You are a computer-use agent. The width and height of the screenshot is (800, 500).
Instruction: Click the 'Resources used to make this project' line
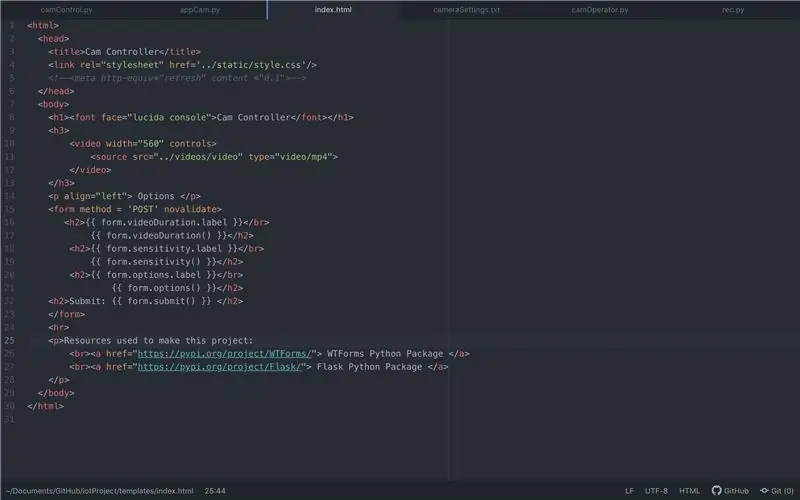(151, 340)
